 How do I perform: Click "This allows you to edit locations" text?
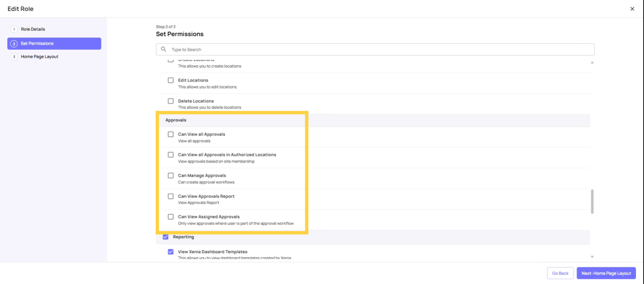207,87
